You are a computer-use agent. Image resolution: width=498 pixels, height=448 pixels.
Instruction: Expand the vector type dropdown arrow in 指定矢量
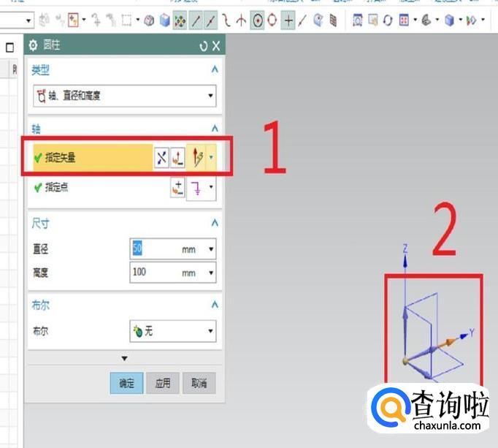(212, 156)
